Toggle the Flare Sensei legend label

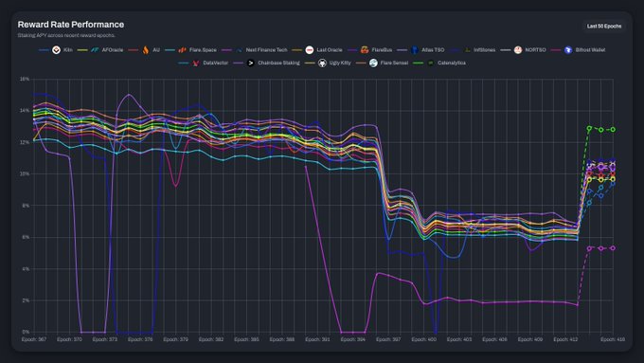(x=394, y=63)
